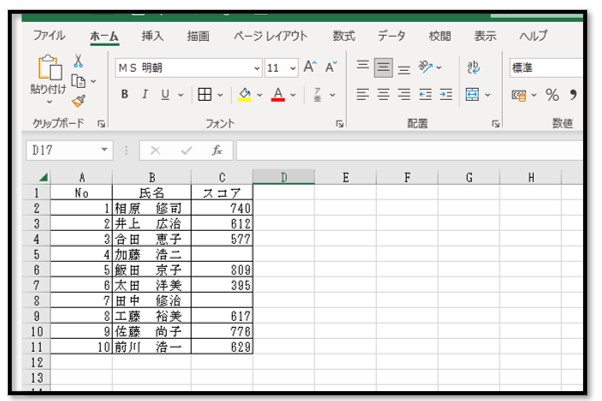
Task: Open the ヘルプ tab
Action: (534, 36)
